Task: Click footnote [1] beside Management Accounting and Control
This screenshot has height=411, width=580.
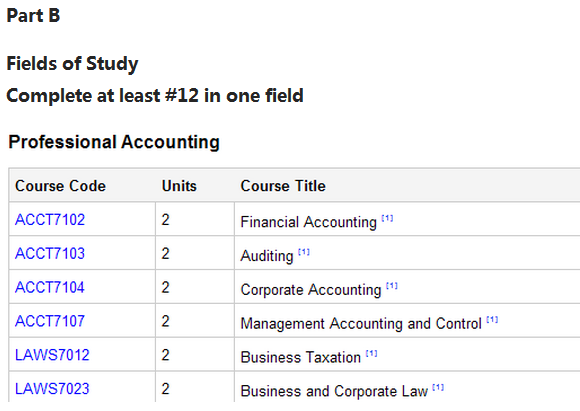Action: pyautogui.click(x=492, y=320)
